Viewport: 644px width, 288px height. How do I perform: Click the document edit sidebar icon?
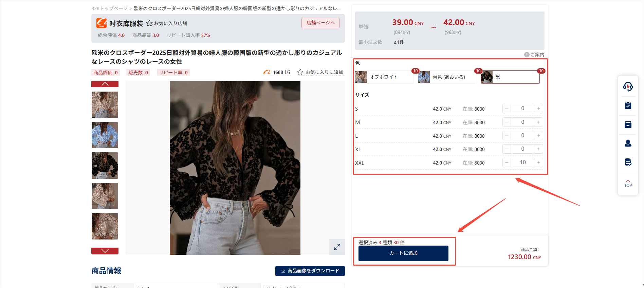coord(628,162)
